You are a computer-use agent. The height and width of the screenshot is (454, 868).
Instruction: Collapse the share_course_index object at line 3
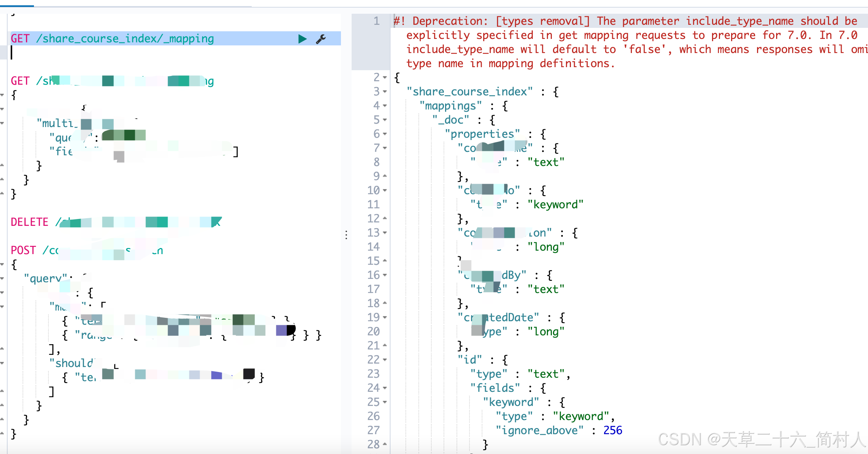coord(385,92)
